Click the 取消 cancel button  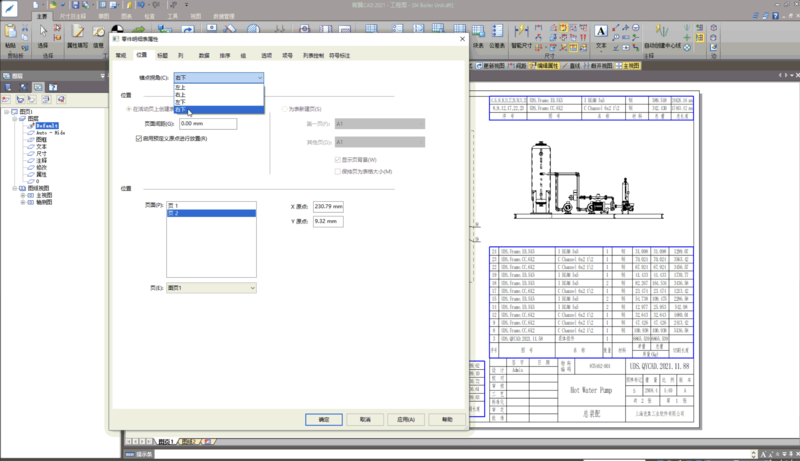[365, 419]
